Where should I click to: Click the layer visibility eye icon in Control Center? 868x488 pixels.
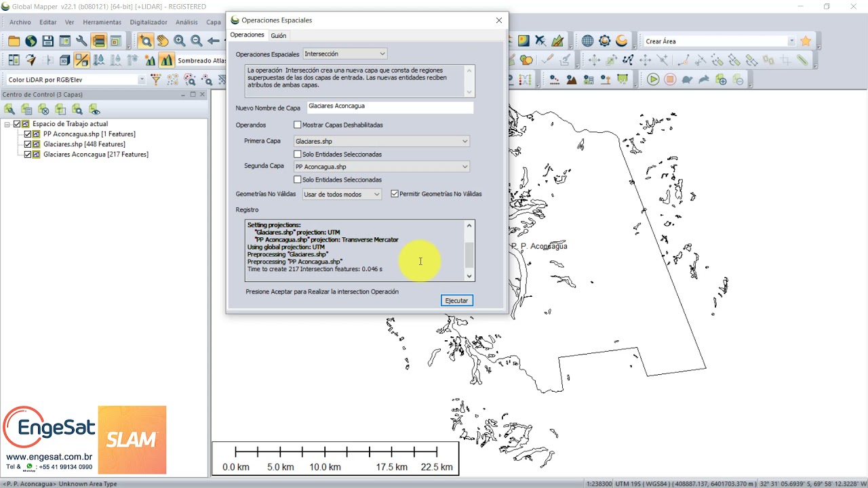click(x=94, y=109)
